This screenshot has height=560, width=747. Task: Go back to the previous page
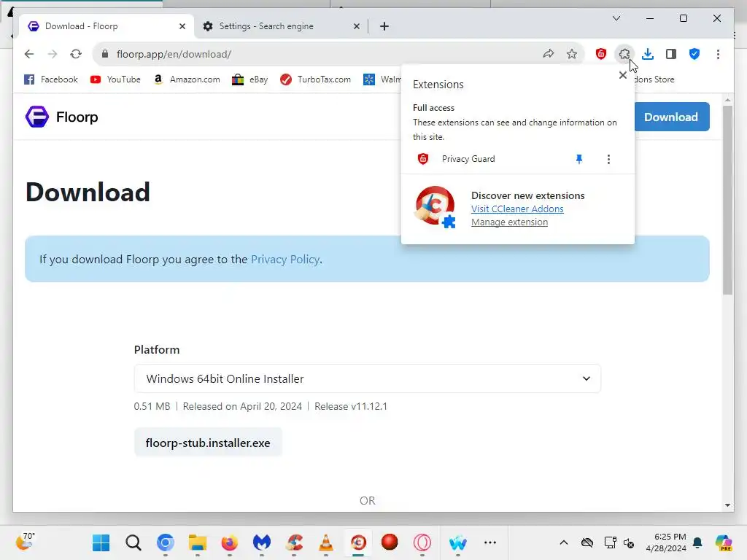pyautogui.click(x=29, y=54)
